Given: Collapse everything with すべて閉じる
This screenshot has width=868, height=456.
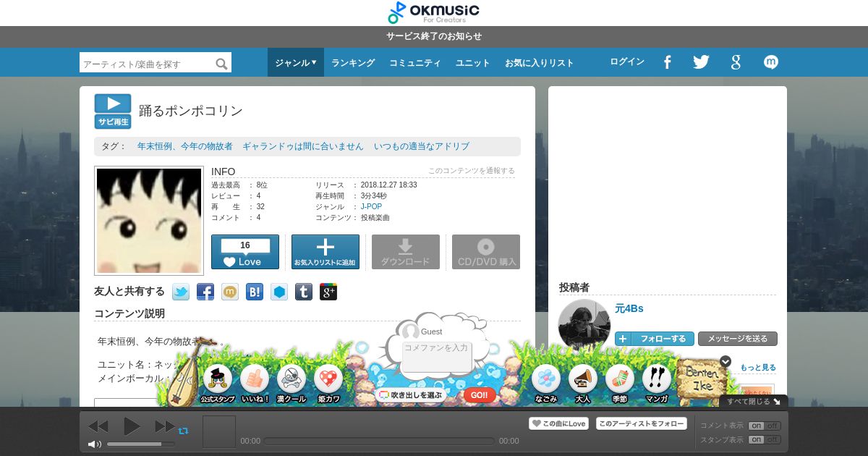Looking at the screenshot, I should pyautogui.click(x=754, y=401).
